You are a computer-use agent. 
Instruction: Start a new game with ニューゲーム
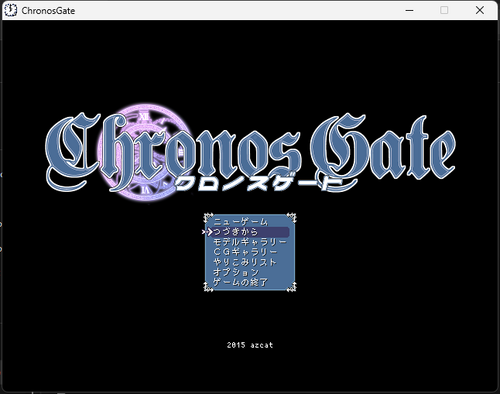point(241,222)
